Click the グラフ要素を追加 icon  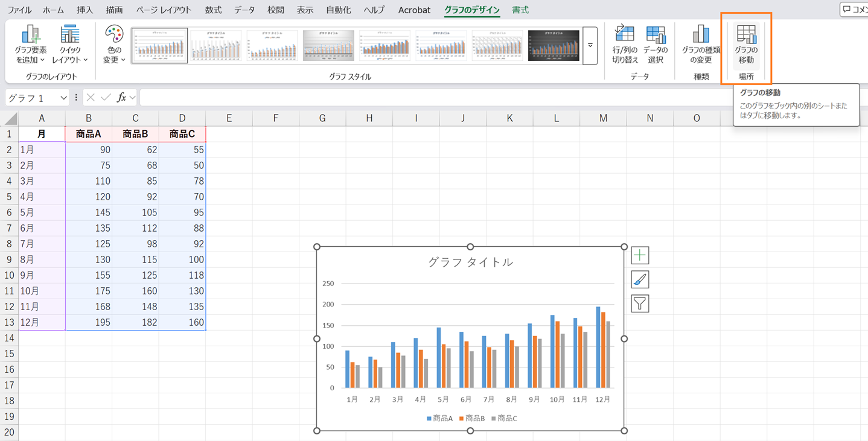tap(30, 45)
